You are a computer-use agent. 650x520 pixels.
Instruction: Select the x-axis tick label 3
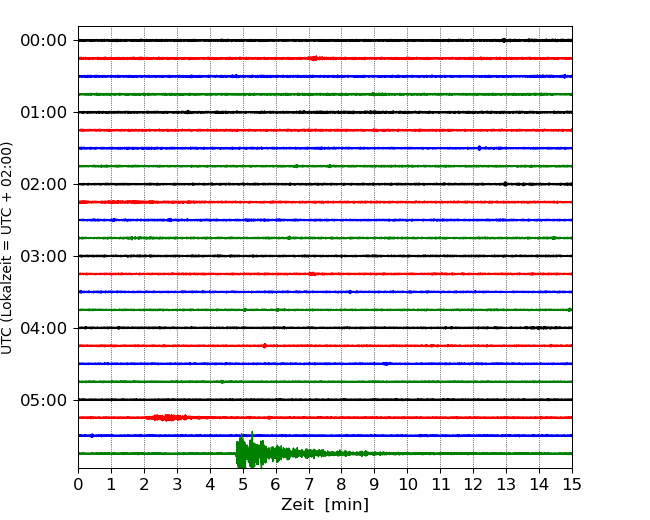(177, 484)
